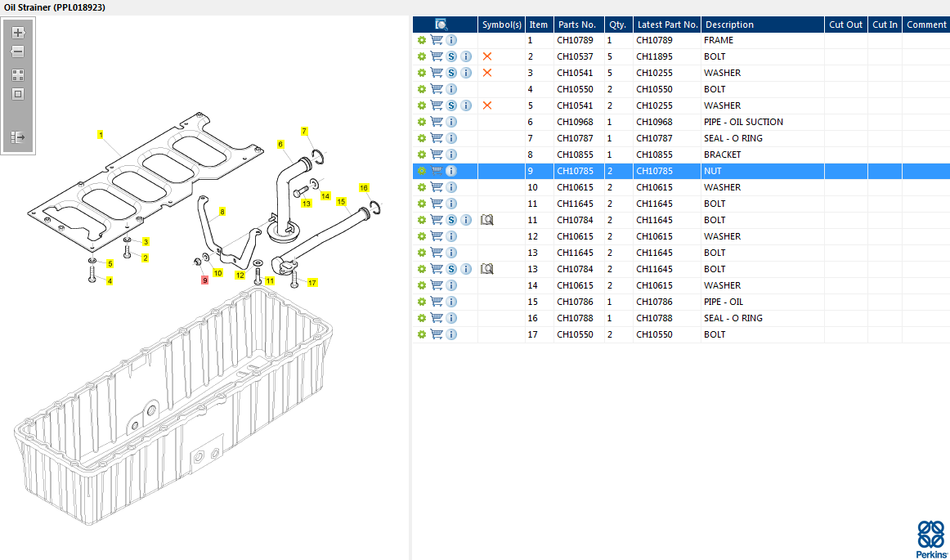Click callout label 16 on the diagram
950x560 pixels.
(x=364, y=188)
